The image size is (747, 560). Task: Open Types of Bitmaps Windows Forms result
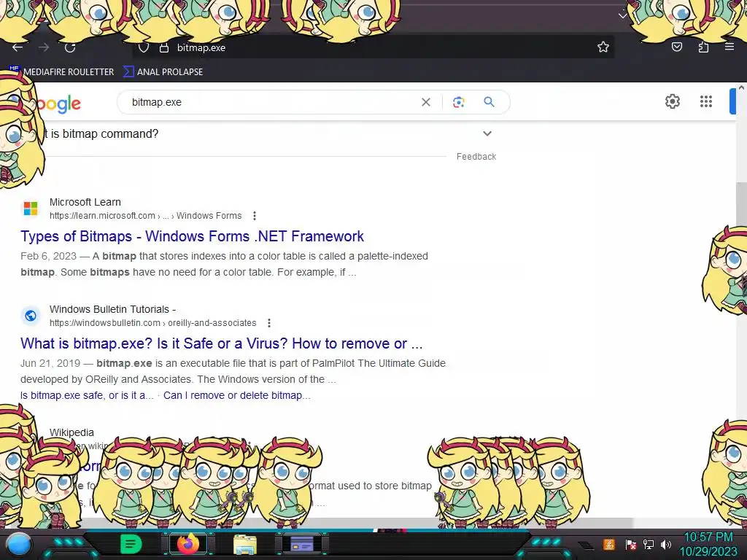point(192,236)
